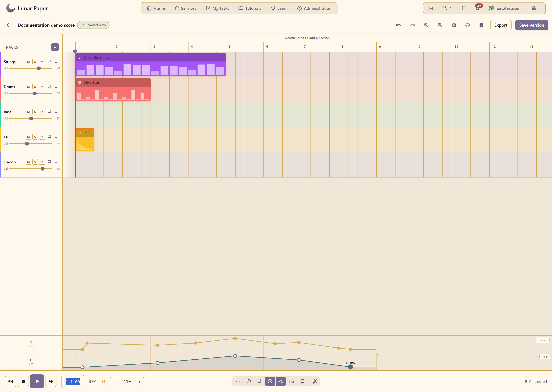
Task: Mute the FX track
Action: coord(29,137)
